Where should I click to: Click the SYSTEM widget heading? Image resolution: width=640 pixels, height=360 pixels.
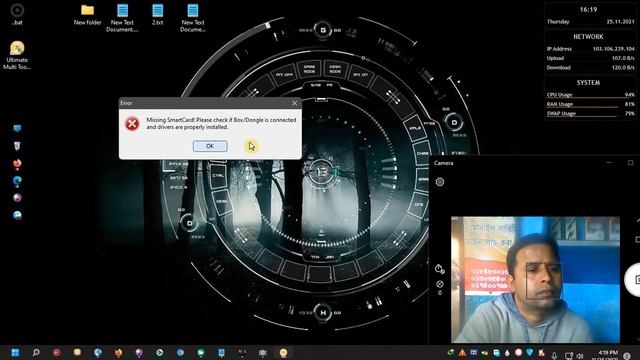point(588,82)
